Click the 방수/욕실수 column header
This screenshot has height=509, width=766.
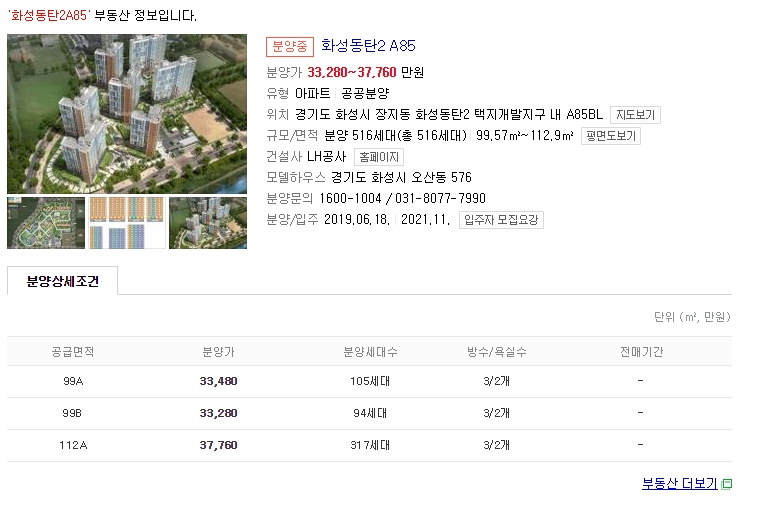pos(496,352)
